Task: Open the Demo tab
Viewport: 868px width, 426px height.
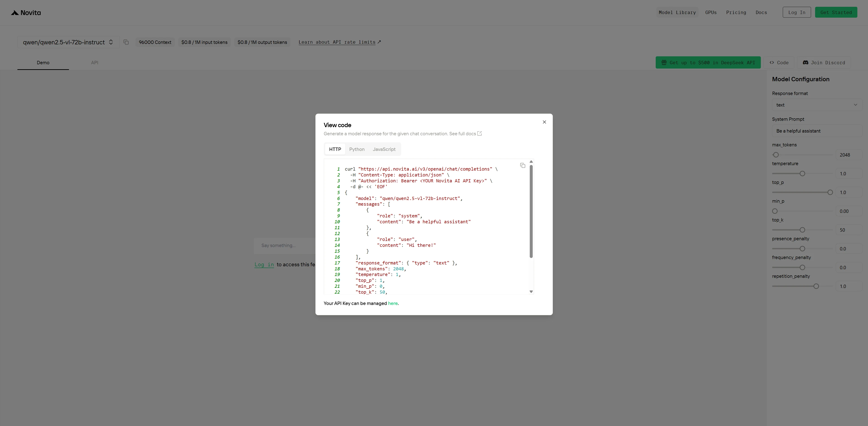Action: [43, 63]
